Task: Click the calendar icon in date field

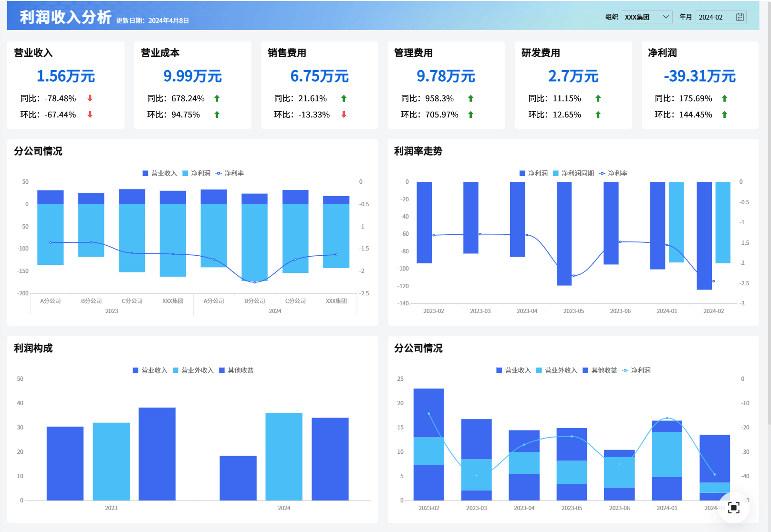Action: [x=740, y=17]
